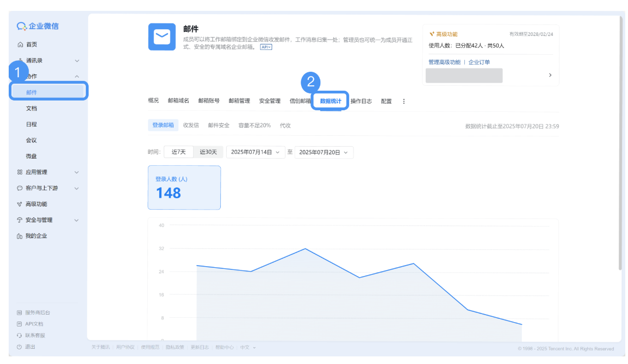Expand the 客户与上下游 chevron
Viewport: 628px width, 364px height.
coord(77,189)
